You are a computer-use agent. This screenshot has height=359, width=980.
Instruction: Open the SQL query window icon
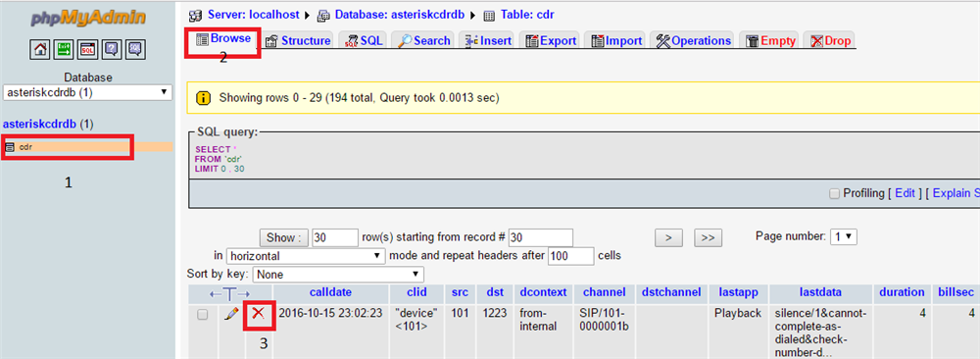point(88,49)
